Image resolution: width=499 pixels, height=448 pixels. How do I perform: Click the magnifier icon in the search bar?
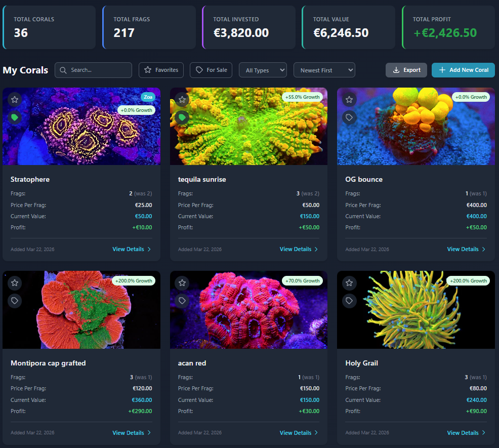[62, 70]
